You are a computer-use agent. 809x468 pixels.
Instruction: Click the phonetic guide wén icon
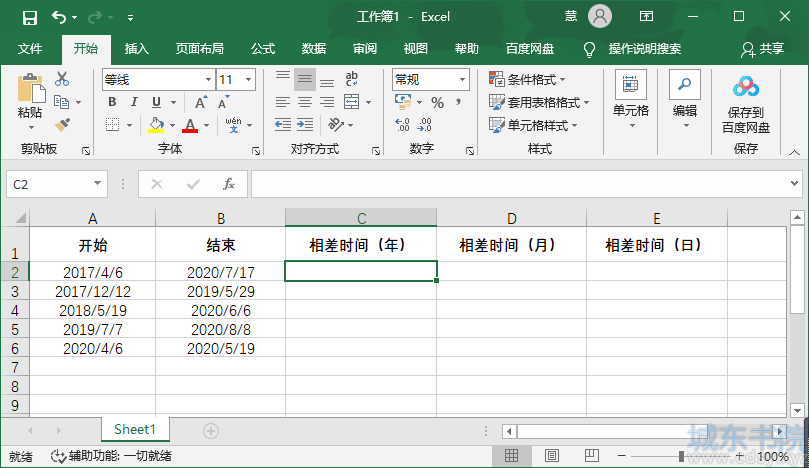pyautogui.click(x=233, y=124)
